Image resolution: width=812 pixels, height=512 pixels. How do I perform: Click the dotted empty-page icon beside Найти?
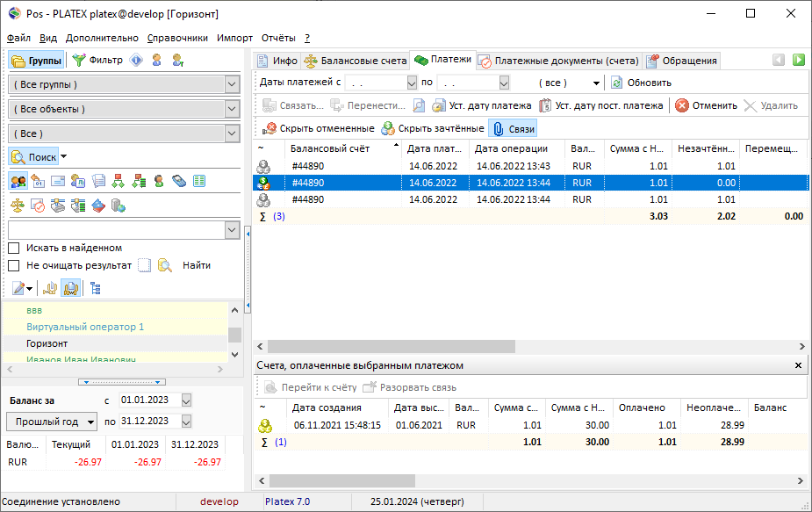tap(145, 265)
